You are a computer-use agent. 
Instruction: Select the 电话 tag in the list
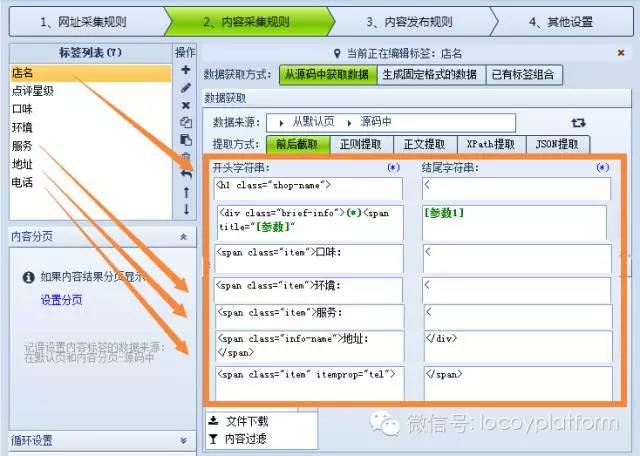coord(91,182)
